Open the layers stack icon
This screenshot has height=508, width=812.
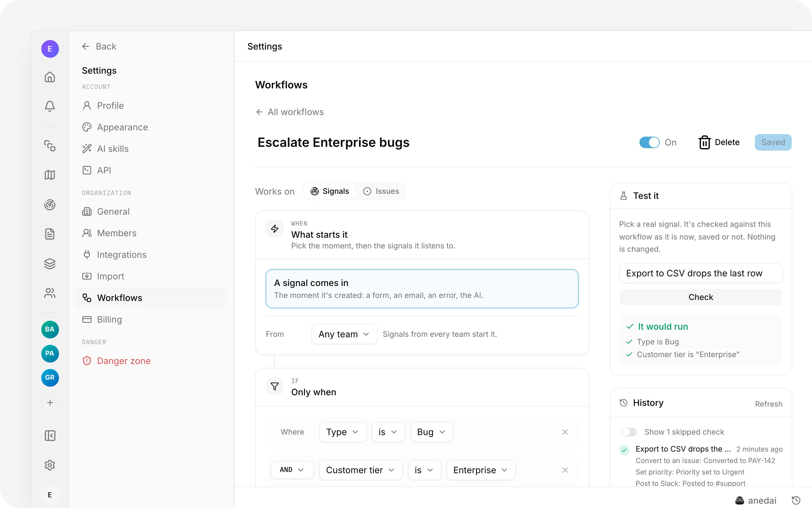coord(50,264)
